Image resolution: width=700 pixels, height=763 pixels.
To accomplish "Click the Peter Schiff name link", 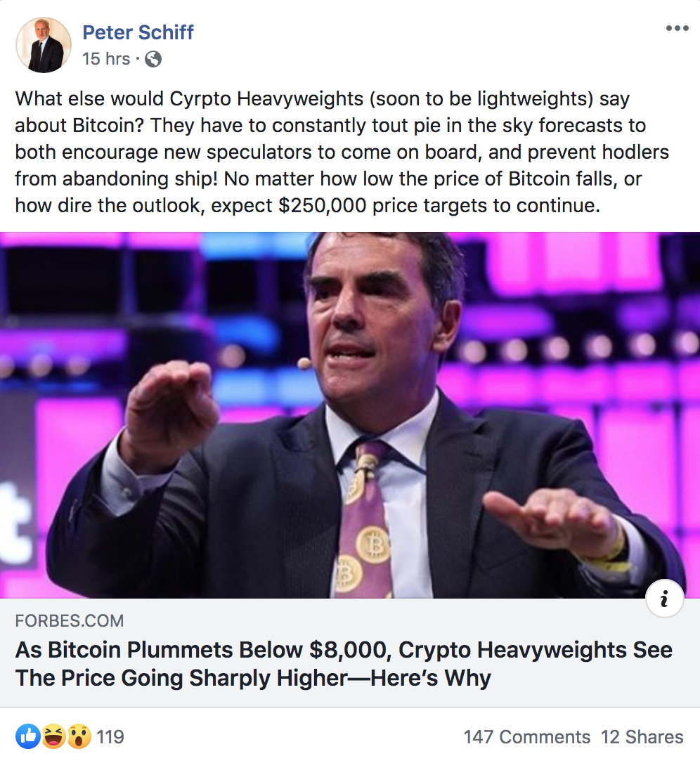I will [138, 32].
